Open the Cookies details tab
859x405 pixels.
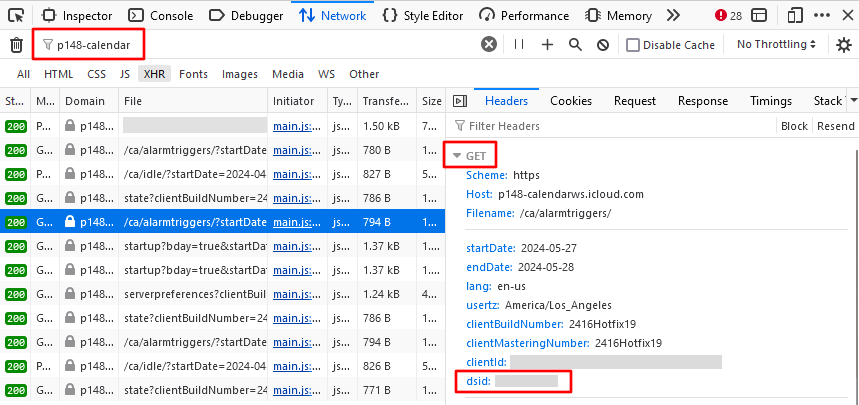pyautogui.click(x=571, y=101)
